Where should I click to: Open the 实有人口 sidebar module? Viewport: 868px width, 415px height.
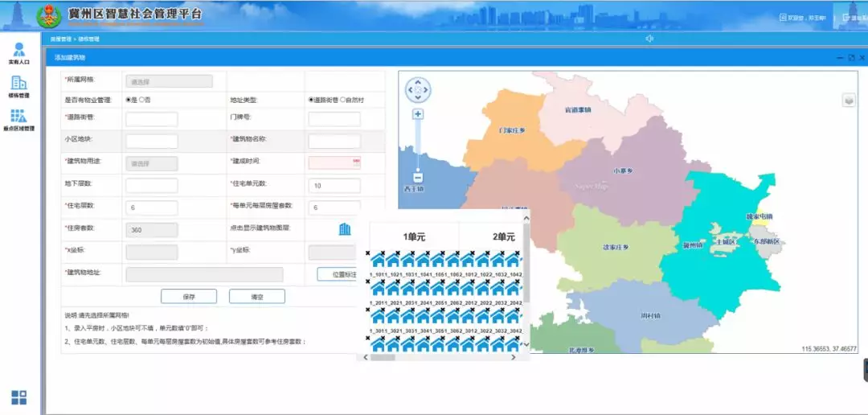coord(18,54)
